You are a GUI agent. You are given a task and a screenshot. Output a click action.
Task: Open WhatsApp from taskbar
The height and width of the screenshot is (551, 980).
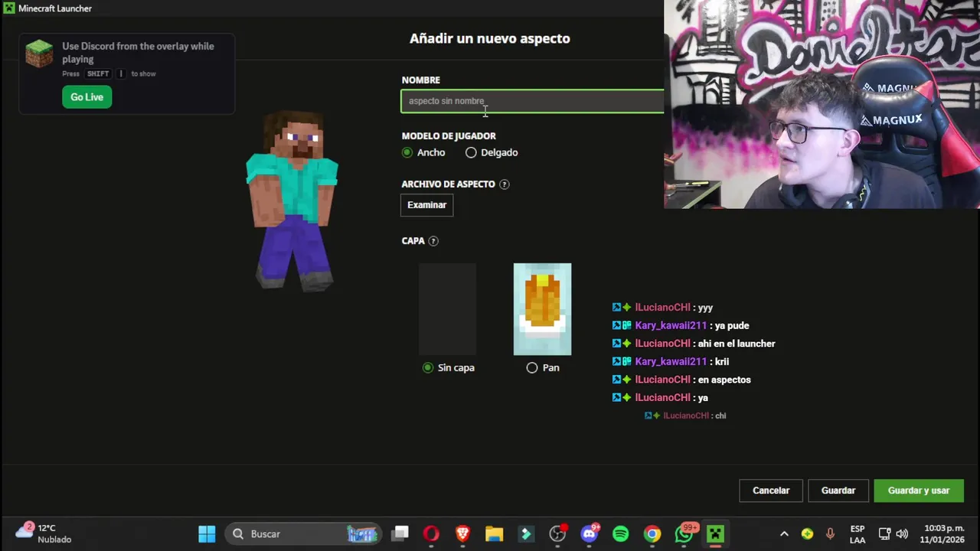point(684,534)
